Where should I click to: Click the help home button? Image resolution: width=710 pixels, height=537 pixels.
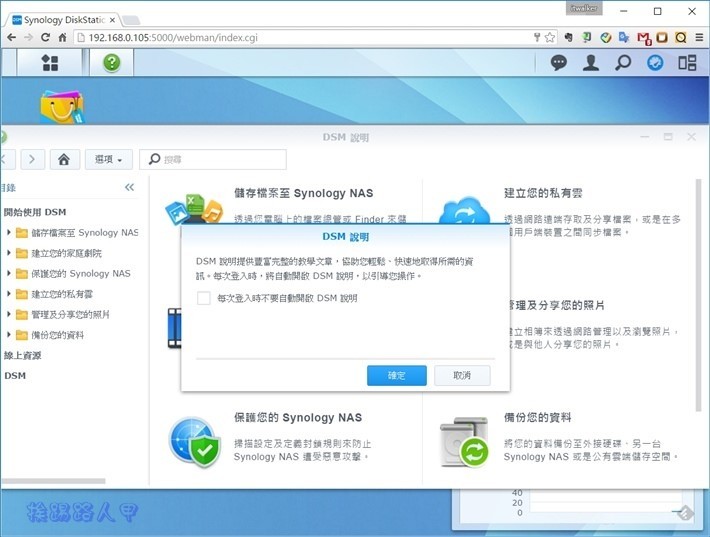coord(64,159)
